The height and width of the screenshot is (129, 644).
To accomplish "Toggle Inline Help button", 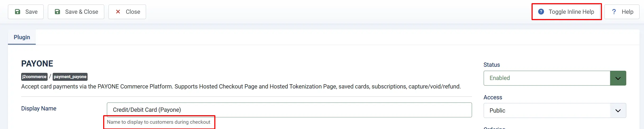I will (x=566, y=12).
